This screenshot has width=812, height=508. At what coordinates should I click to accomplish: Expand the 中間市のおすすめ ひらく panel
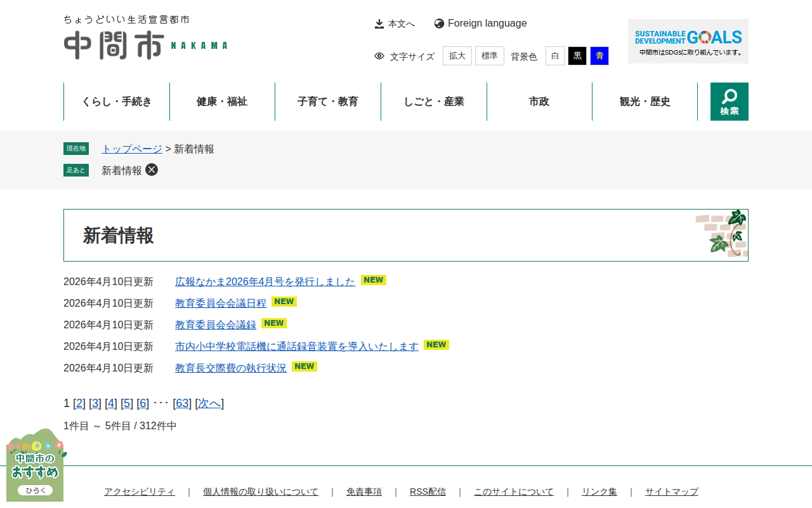click(36, 465)
